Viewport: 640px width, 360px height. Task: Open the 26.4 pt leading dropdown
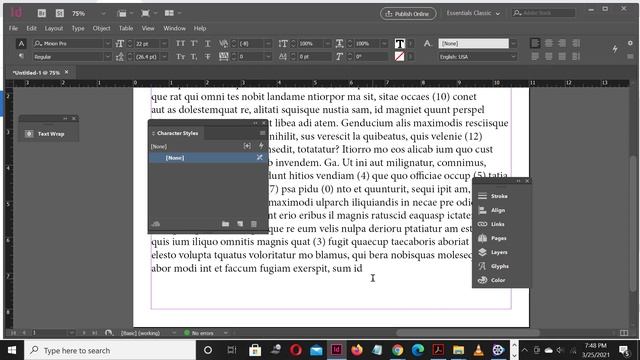164,56
